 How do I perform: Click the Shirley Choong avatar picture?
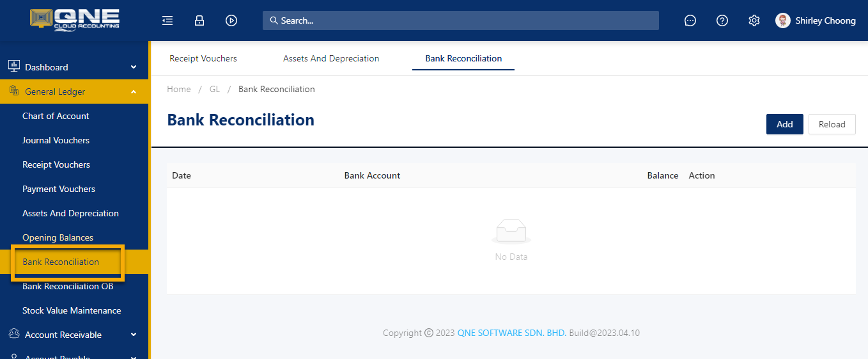point(783,20)
